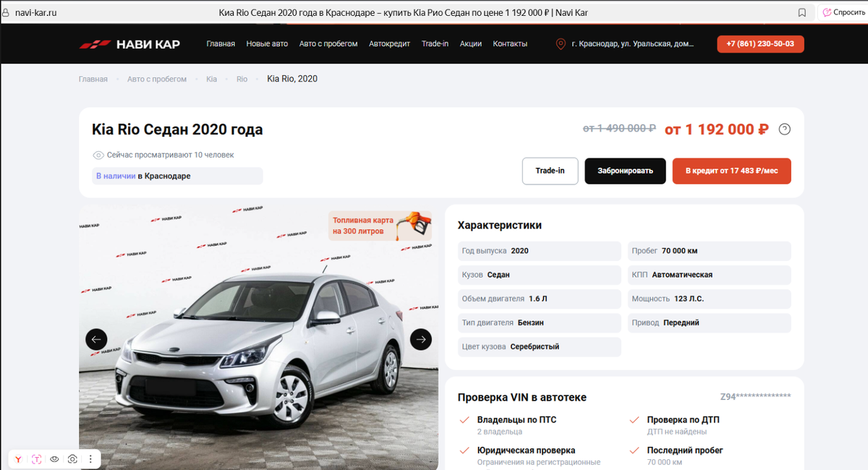Go to Rio breadcrumb

pyautogui.click(x=242, y=79)
